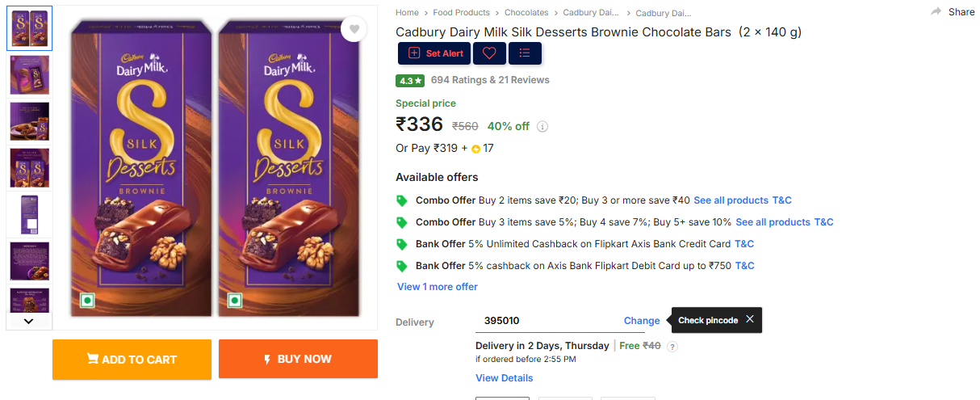
Task: Close the Check pincode tooltip
Action: coord(750,319)
